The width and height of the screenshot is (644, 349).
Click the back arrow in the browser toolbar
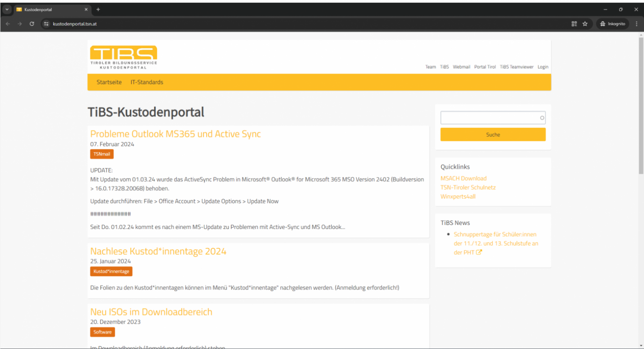click(x=7, y=23)
